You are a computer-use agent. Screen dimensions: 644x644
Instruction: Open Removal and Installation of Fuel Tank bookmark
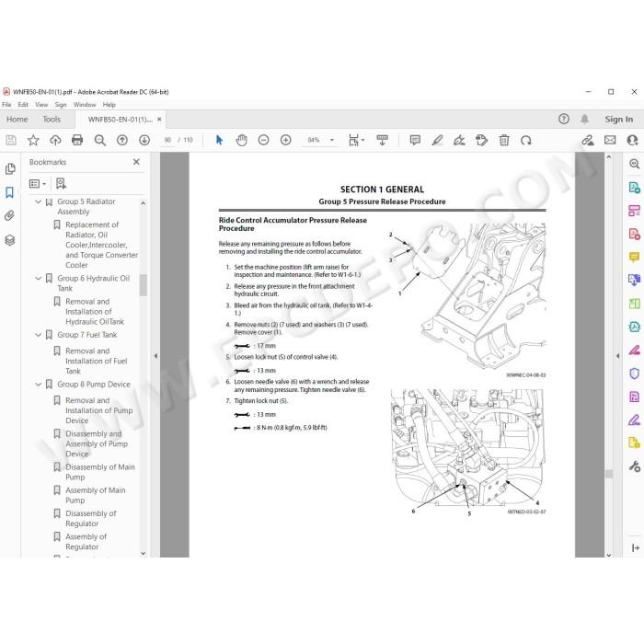(x=97, y=361)
